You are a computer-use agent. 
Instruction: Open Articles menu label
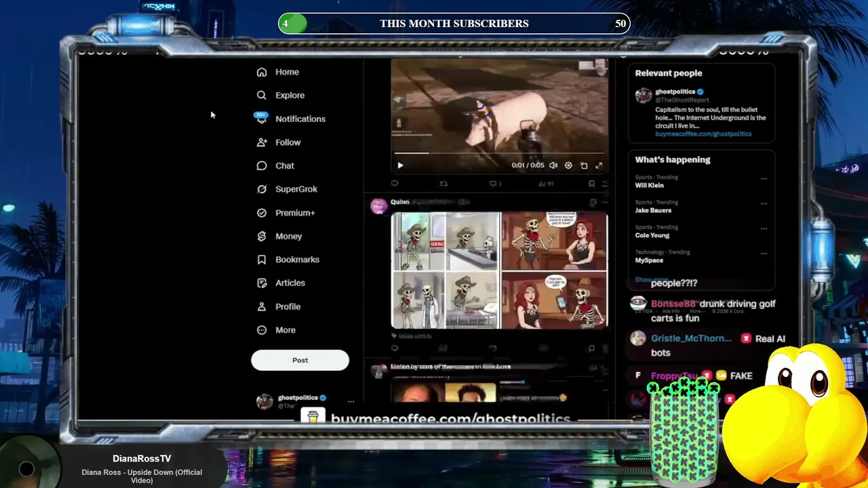click(x=290, y=283)
